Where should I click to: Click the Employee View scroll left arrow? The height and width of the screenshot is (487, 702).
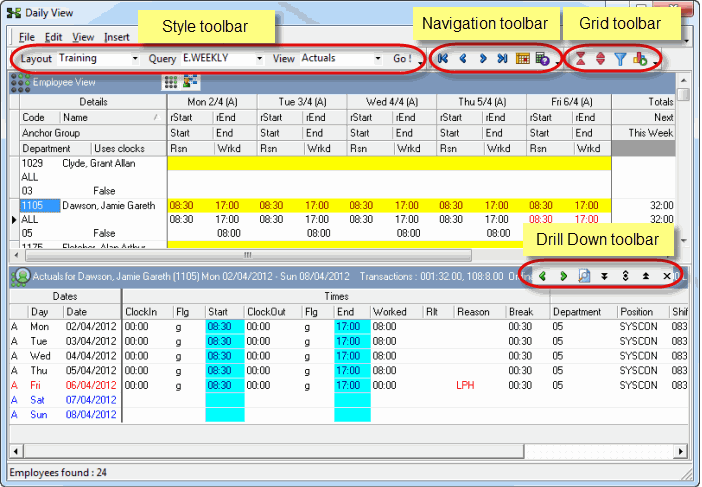click(x=16, y=255)
